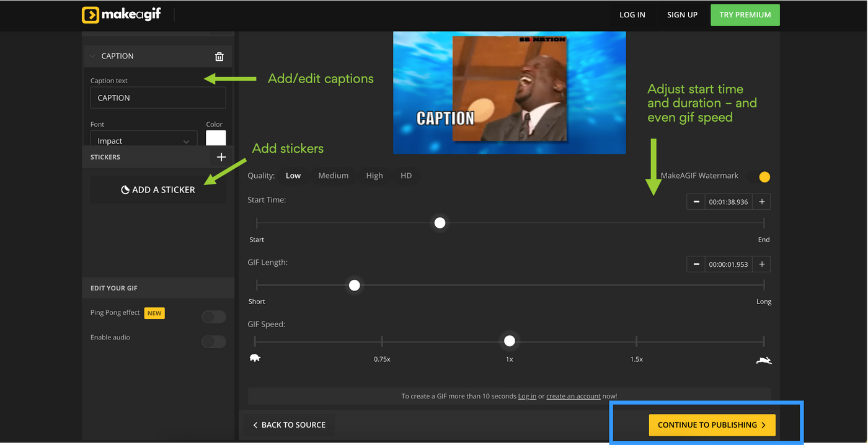The image size is (868, 445).
Task: Click the NEW badge beside Ping Pong
Action: coord(154,313)
